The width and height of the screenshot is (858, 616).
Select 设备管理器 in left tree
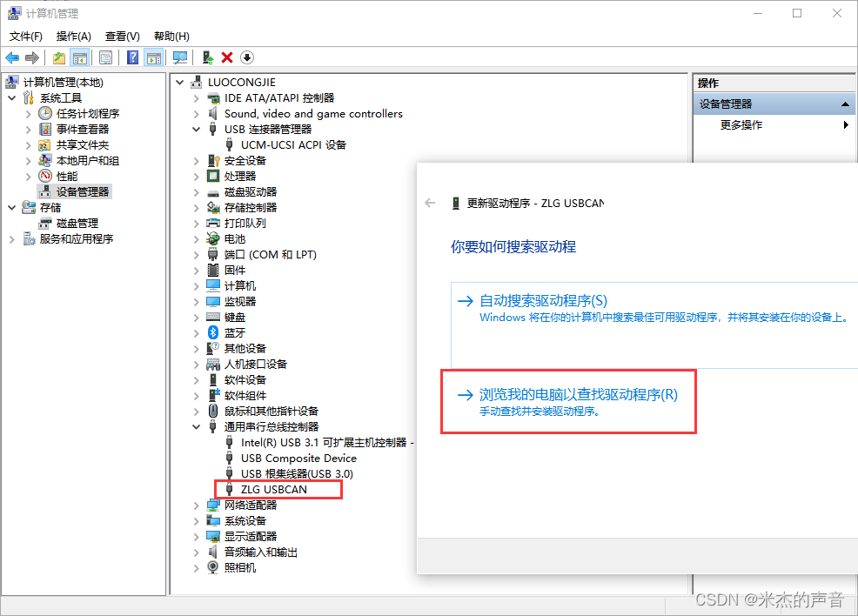[83, 192]
